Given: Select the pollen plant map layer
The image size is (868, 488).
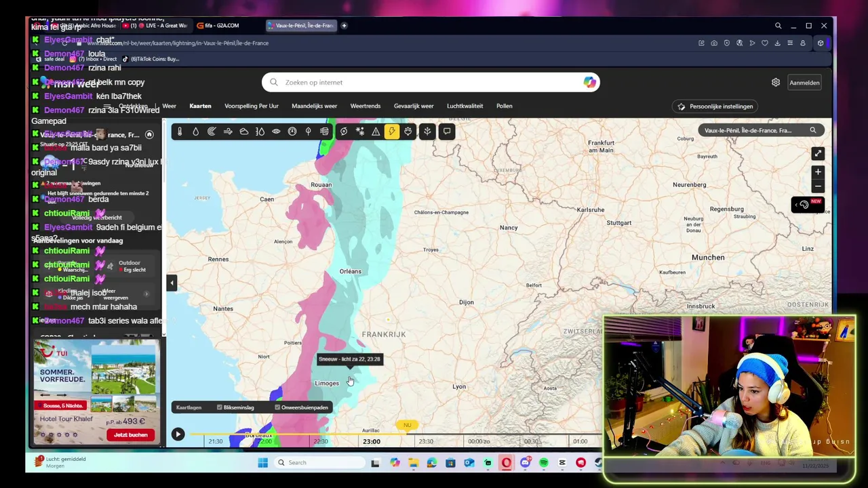Looking at the screenshot, I should (427, 131).
